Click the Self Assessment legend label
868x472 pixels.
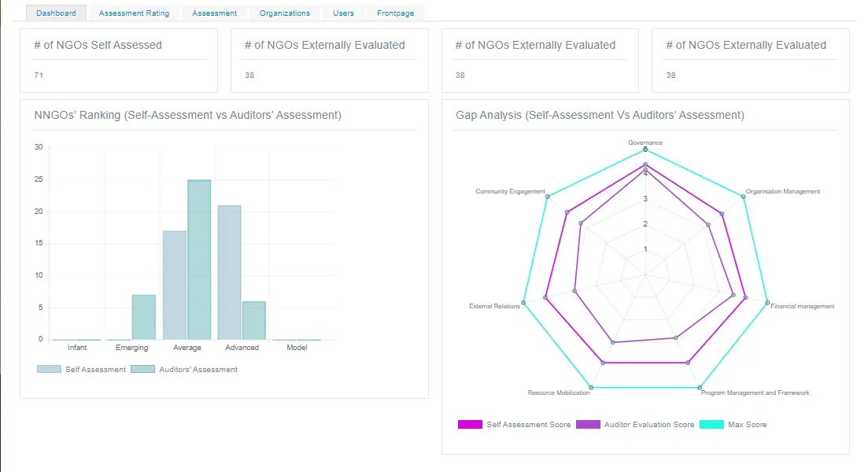pyautogui.click(x=95, y=370)
